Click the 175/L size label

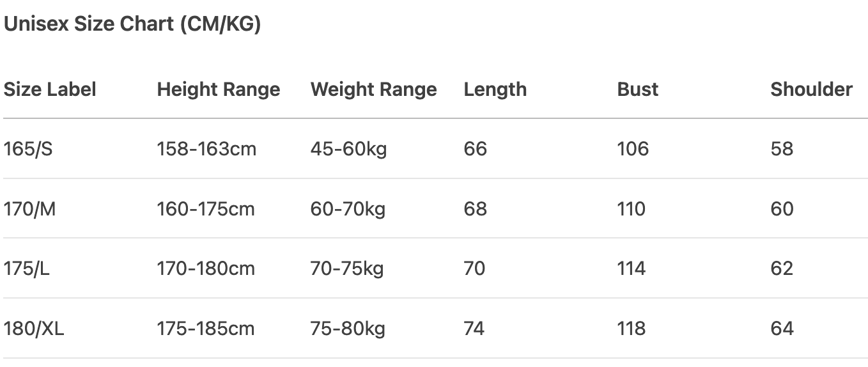[27, 269]
